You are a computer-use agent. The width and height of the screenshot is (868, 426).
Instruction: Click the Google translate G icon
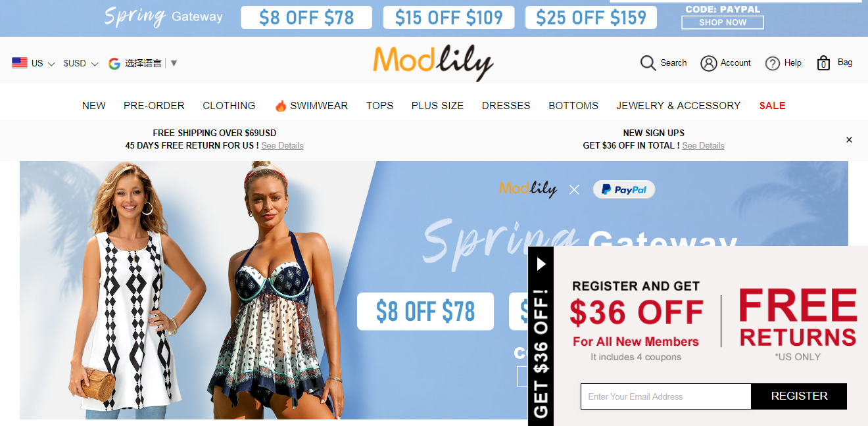[x=114, y=63]
